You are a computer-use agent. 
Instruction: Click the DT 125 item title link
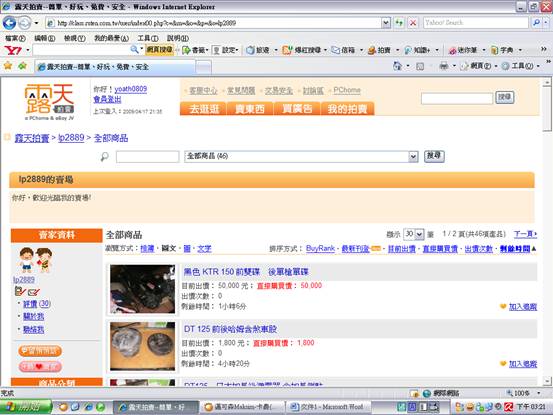pyautogui.click(x=230, y=329)
